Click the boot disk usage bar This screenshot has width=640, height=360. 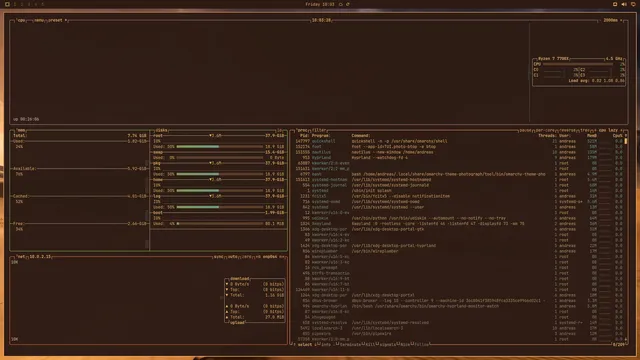point(220,224)
